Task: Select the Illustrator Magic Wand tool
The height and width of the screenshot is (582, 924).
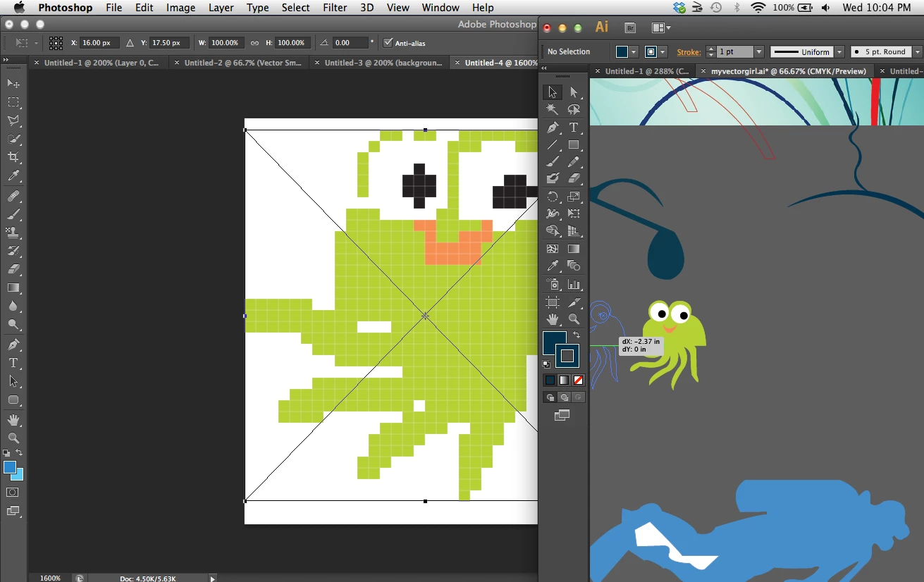Action: (x=553, y=109)
